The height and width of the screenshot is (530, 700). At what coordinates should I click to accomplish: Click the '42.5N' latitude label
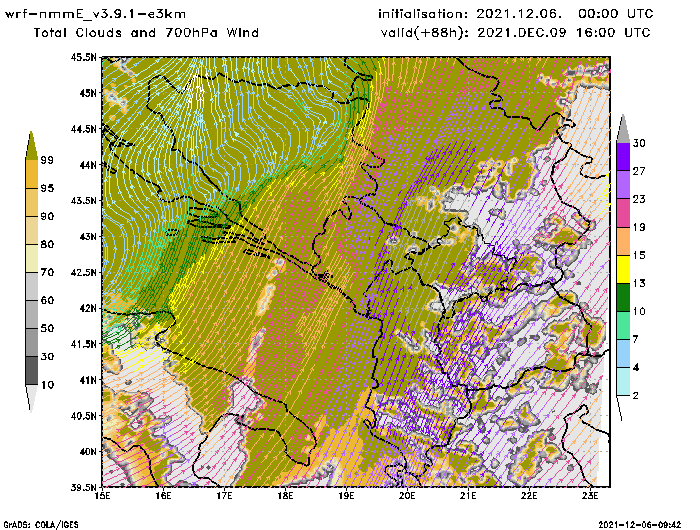point(84,272)
